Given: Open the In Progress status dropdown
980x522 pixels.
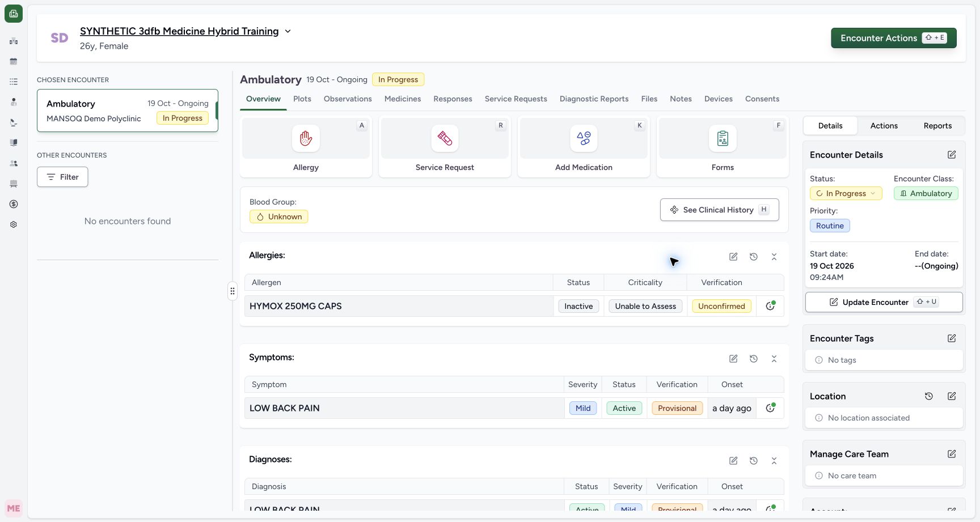Looking at the screenshot, I should tap(846, 193).
